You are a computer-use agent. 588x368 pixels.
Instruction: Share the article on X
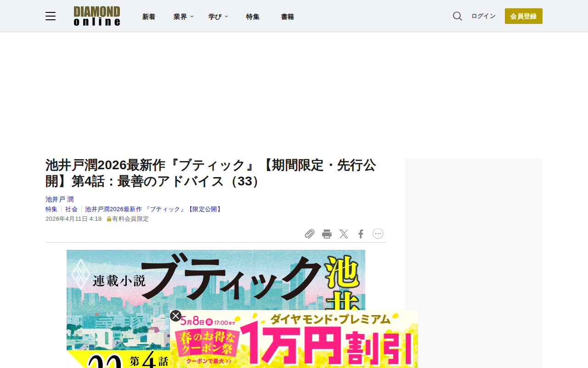(344, 234)
